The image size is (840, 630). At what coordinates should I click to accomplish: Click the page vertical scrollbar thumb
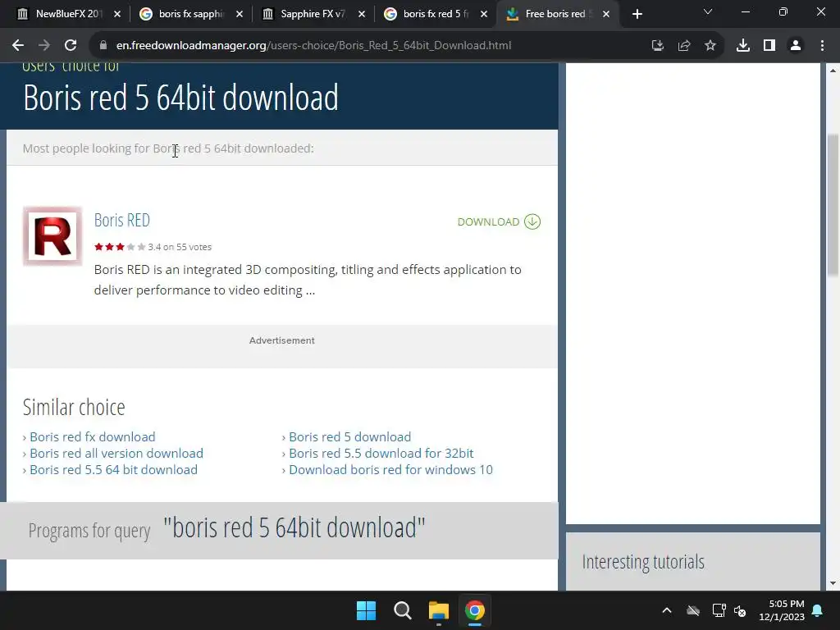(x=833, y=204)
